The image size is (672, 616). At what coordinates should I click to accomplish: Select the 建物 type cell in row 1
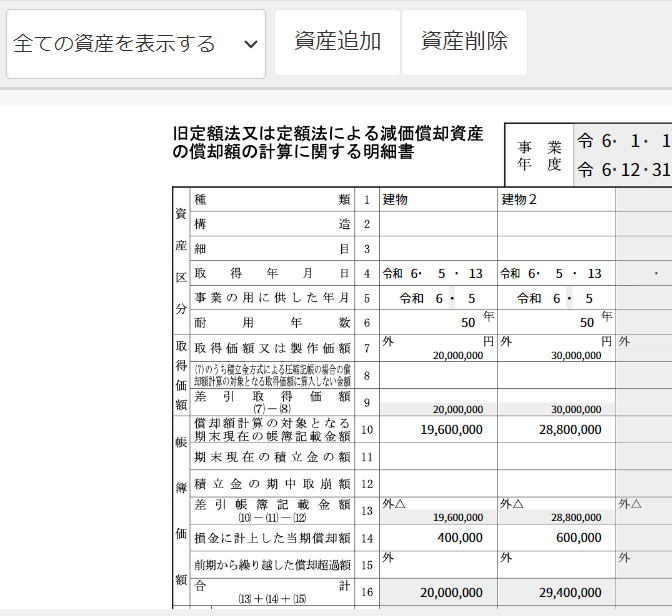pyautogui.click(x=438, y=200)
